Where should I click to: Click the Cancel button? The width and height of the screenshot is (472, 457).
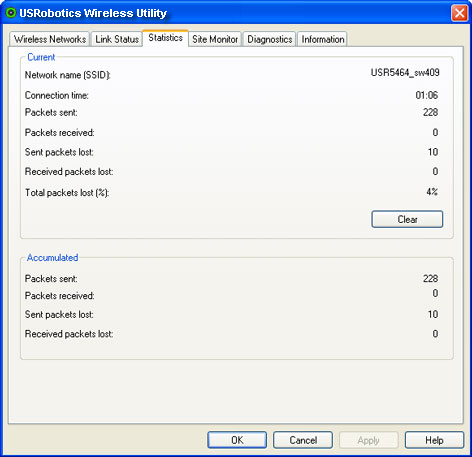303,440
